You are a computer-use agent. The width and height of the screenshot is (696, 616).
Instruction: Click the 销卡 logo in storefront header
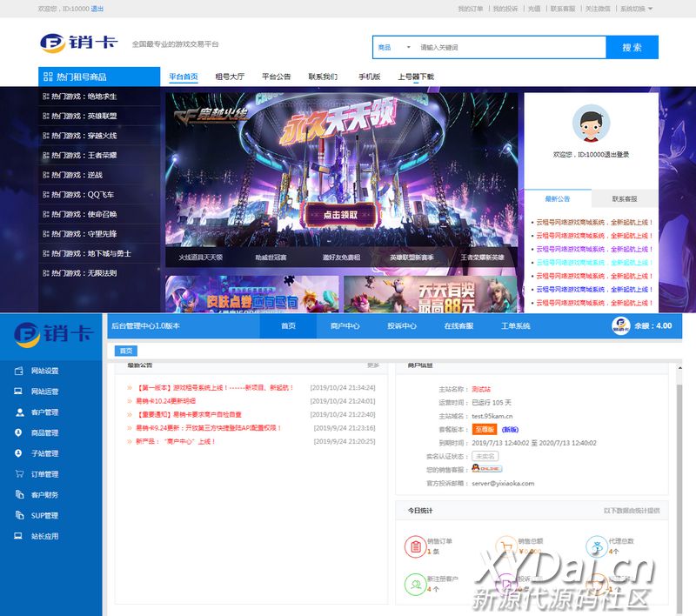click(x=79, y=43)
